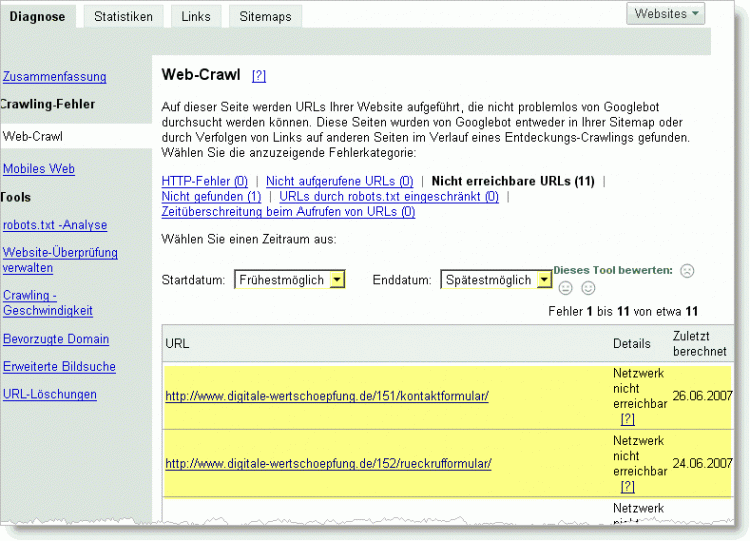Rate the tool with the sad smiley
Image resolution: width=750 pixels, height=541 pixels.
[x=687, y=271]
